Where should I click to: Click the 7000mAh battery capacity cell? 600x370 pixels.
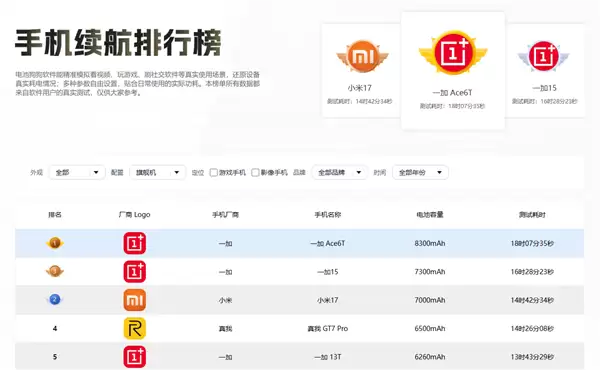[x=430, y=300]
